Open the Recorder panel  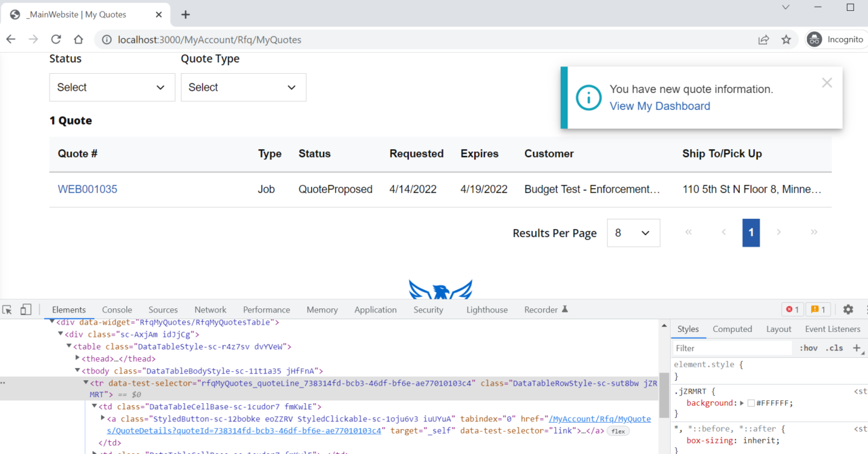[546, 310]
